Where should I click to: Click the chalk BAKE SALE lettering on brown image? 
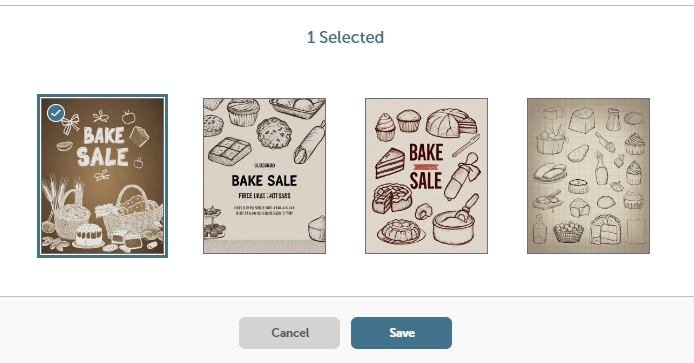(103, 147)
